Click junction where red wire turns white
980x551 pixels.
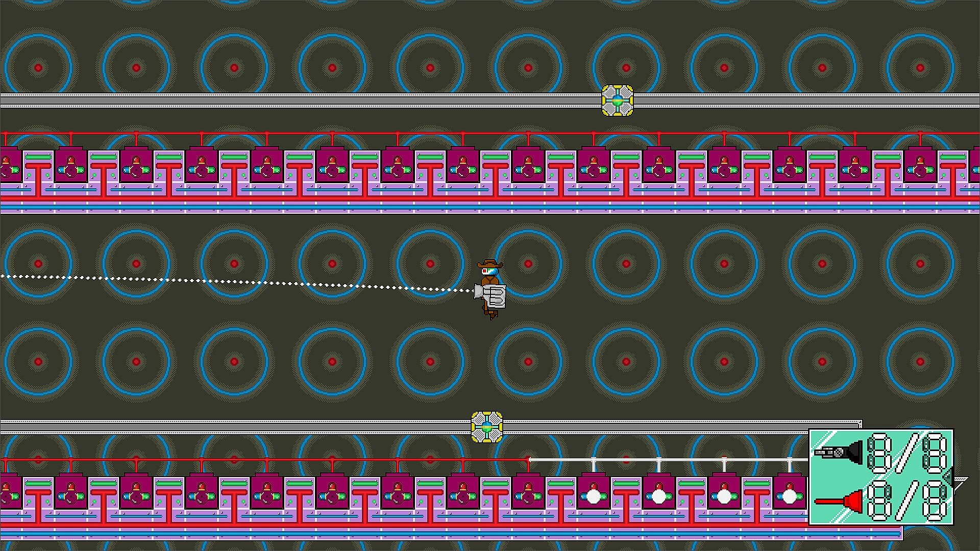point(529,460)
